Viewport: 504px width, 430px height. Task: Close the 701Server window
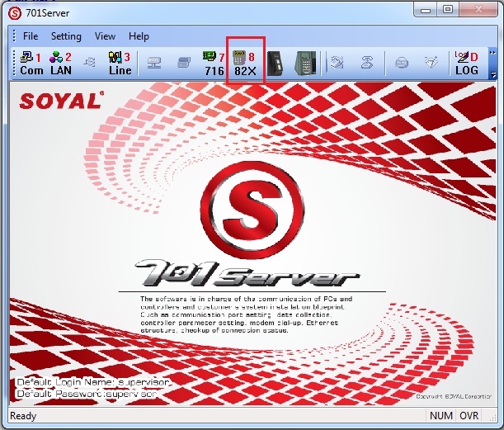(478, 10)
